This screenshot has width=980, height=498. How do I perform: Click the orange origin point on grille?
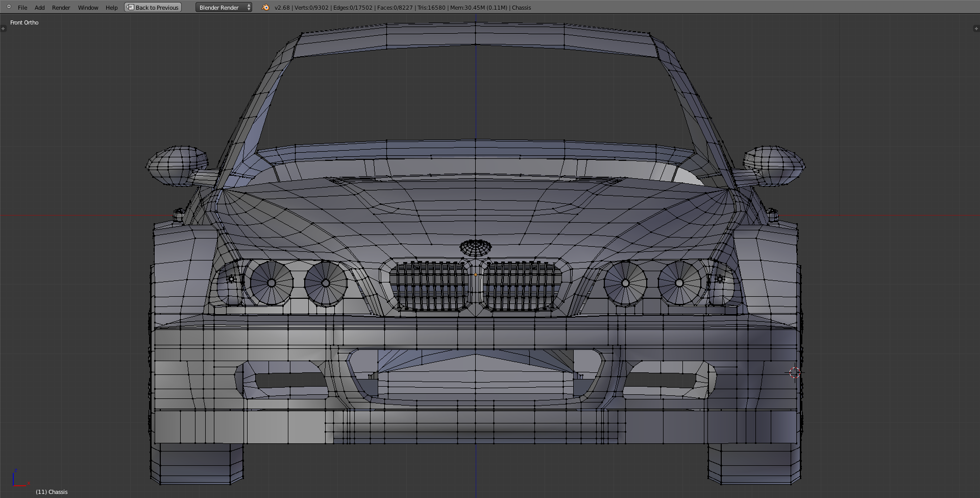click(476, 275)
